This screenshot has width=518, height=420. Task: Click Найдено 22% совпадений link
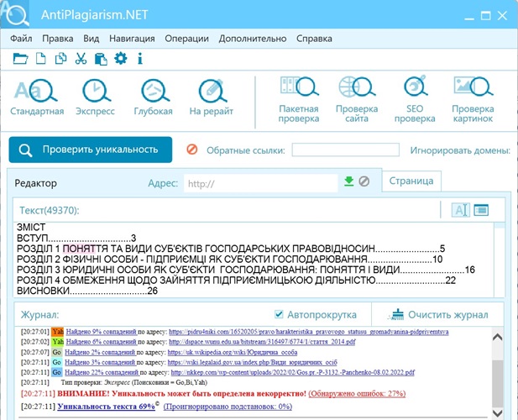point(102,372)
